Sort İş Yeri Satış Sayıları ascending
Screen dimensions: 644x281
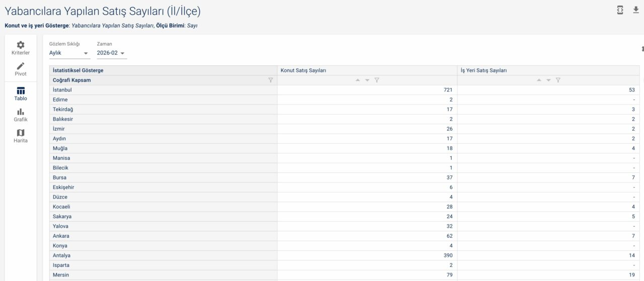coord(539,80)
